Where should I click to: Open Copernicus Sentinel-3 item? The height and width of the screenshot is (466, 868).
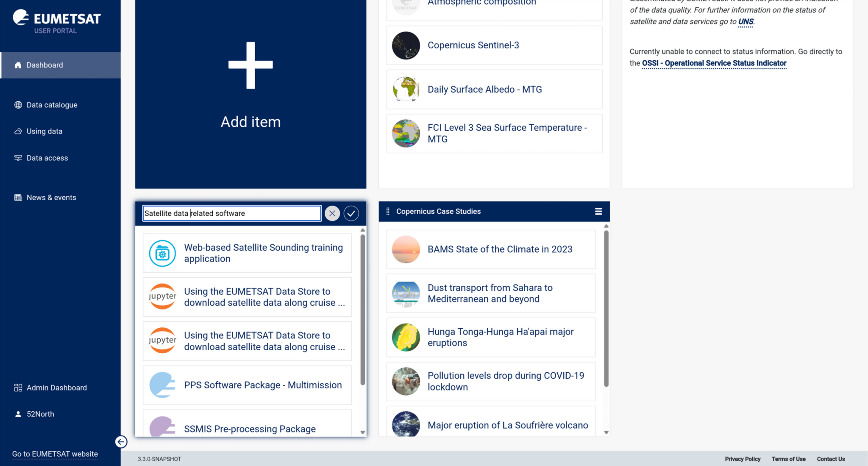point(494,45)
